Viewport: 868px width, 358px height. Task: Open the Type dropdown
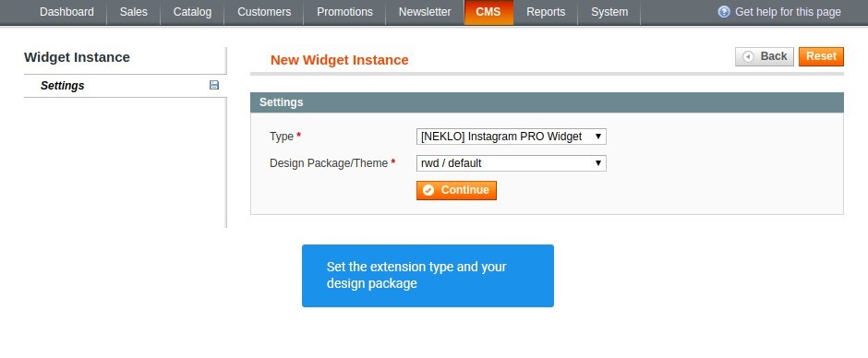[x=511, y=137]
